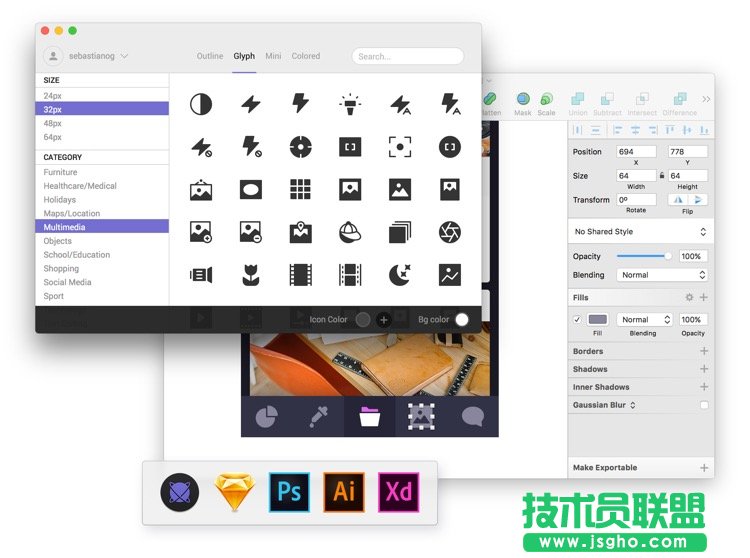Click the Scale tool in Sketch toolbar

[x=546, y=104]
